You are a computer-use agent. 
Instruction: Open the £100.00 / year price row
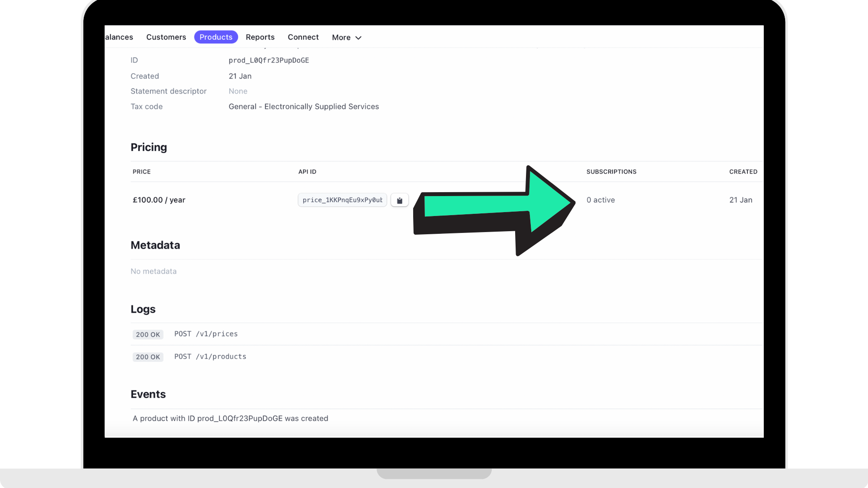point(159,200)
